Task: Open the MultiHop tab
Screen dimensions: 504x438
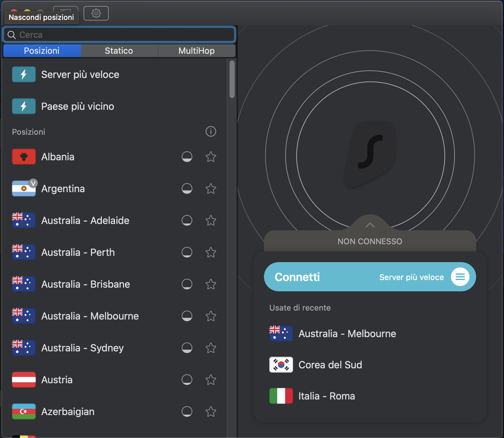Action: pos(196,50)
